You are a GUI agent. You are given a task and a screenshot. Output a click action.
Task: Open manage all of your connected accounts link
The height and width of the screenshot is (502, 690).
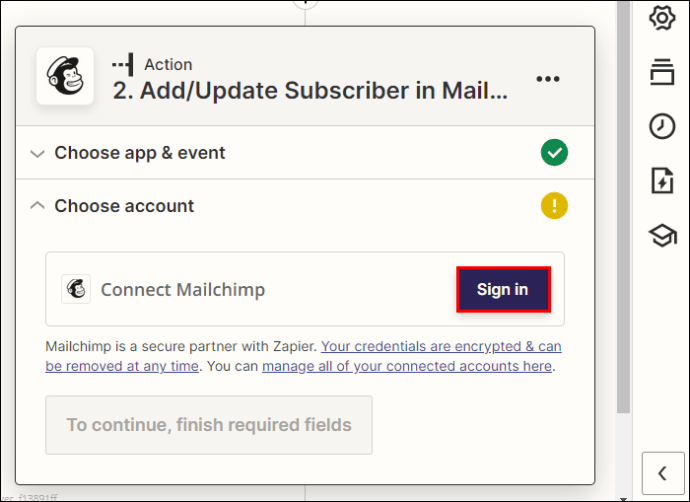tap(407, 366)
